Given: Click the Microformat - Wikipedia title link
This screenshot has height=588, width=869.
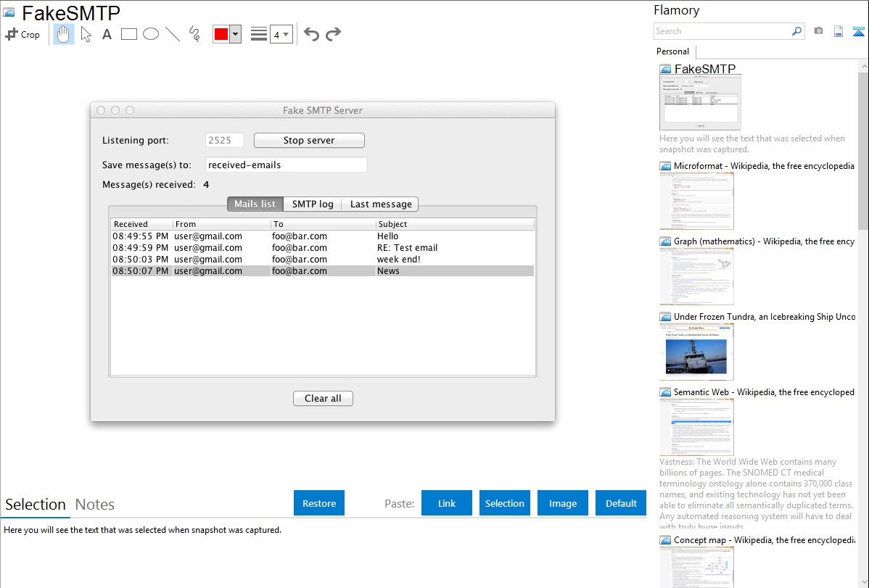Looking at the screenshot, I should tap(764, 166).
